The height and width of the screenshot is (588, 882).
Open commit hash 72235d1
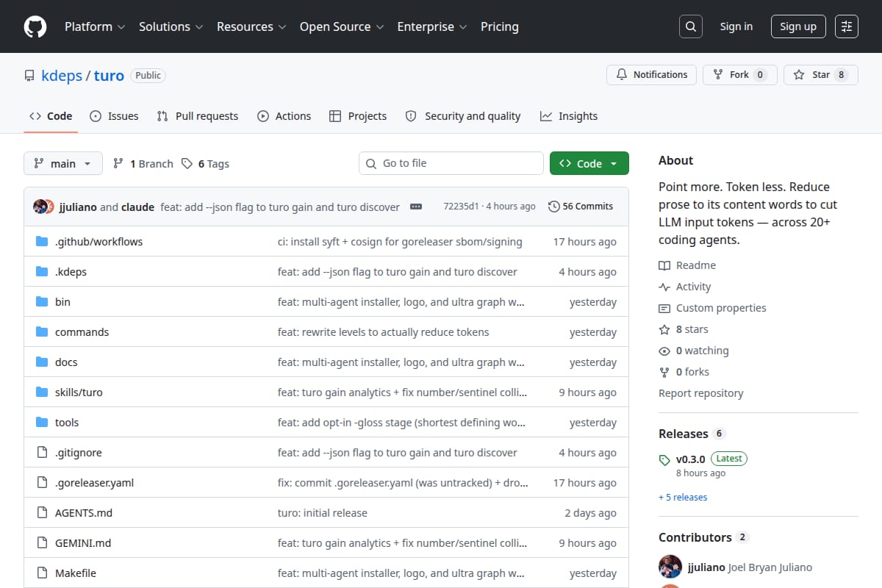click(x=461, y=207)
